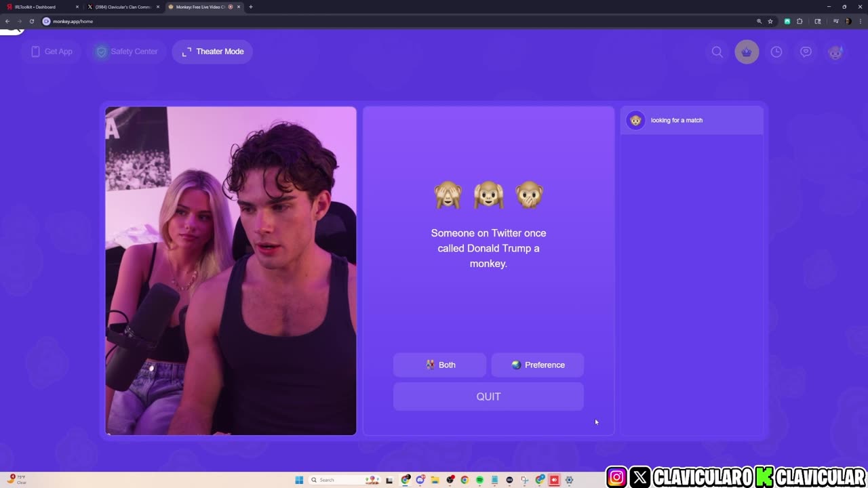
Task: Close the Clavicular's Clan tab
Action: click(x=158, y=7)
